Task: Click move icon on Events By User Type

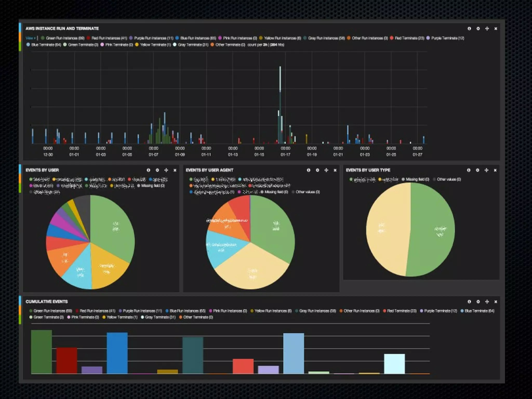Action: pyautogui.click(x=486, y=170)
